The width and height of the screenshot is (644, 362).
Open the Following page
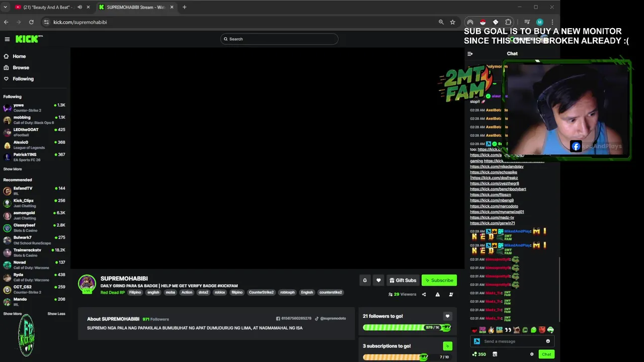[x=23, y=79]
